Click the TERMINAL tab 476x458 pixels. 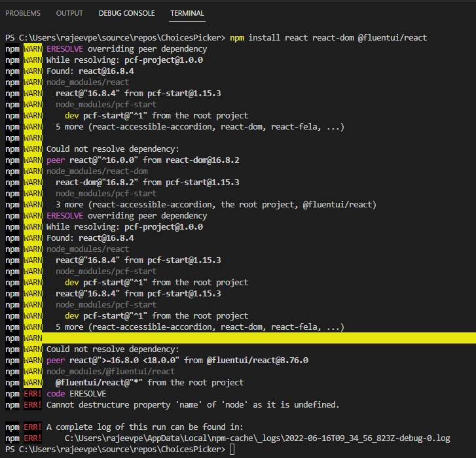[x=187, y=13]
